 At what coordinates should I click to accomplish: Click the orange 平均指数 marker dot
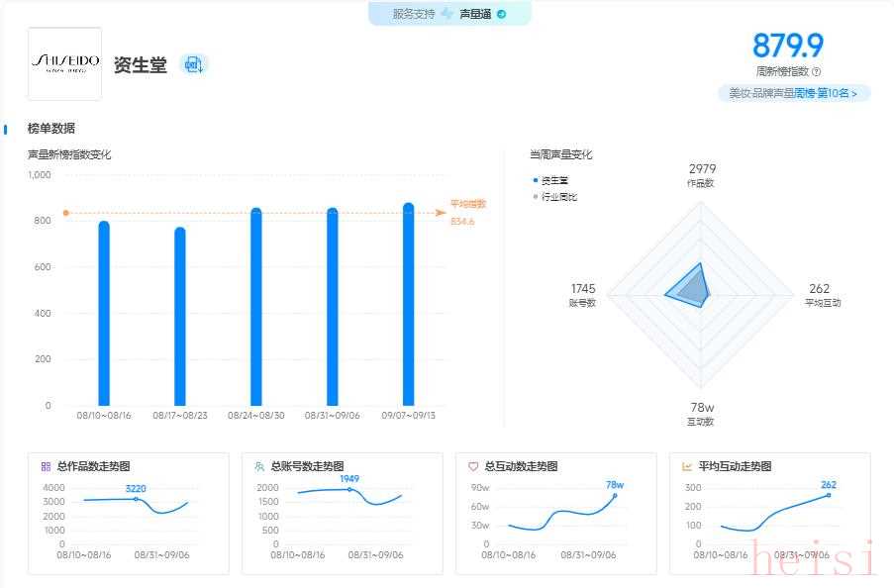(x=65, y=213)
